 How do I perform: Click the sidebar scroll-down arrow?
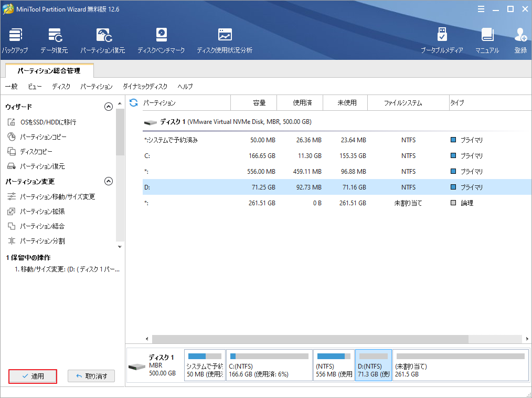(120, 247)
